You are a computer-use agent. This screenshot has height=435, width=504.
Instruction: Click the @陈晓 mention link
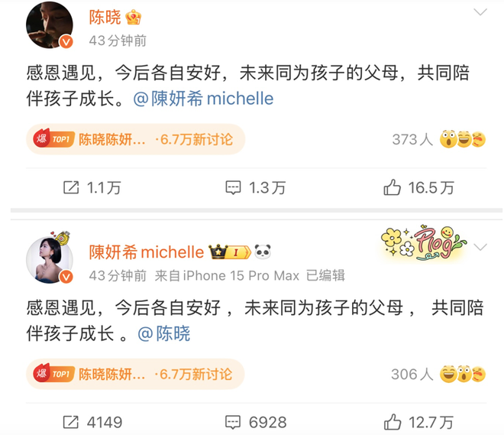(x=164, y=333)
